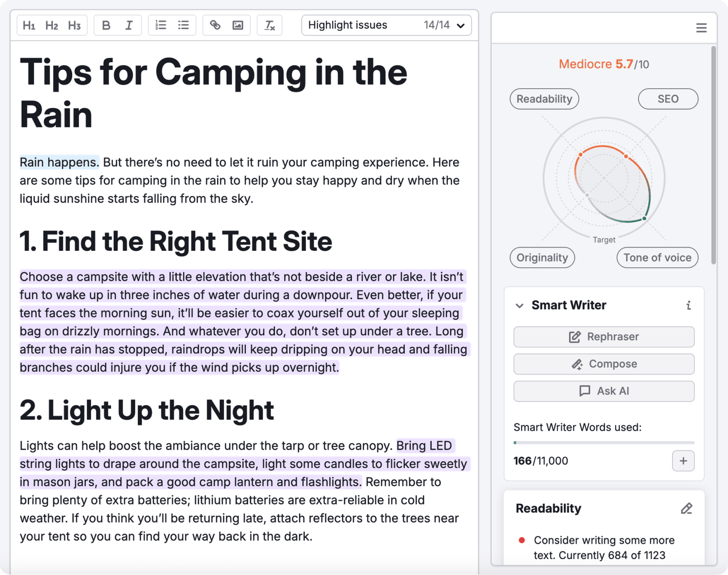Apply Heading 3 formatting
The width and height of the screenshot is (728, 575).
coord(74,25)
